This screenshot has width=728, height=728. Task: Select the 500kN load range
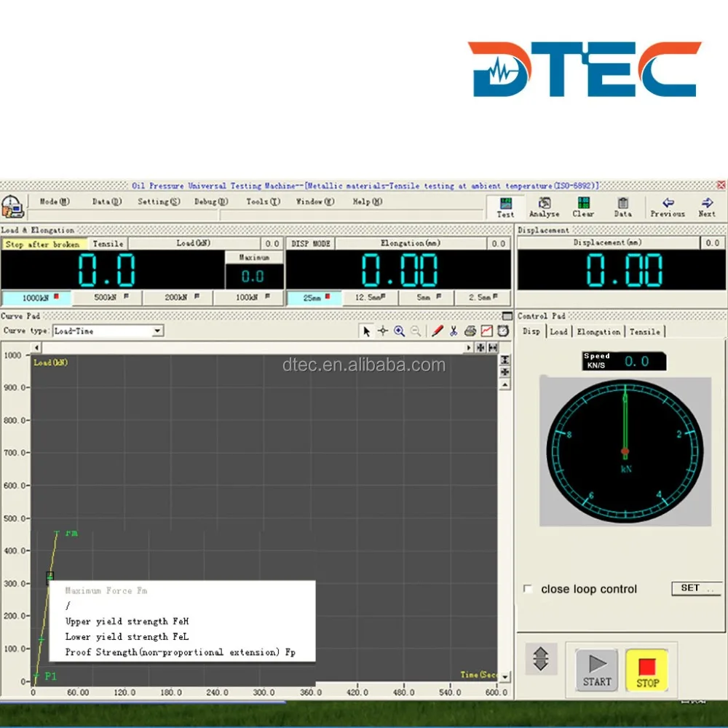click(x=106, y=297)
